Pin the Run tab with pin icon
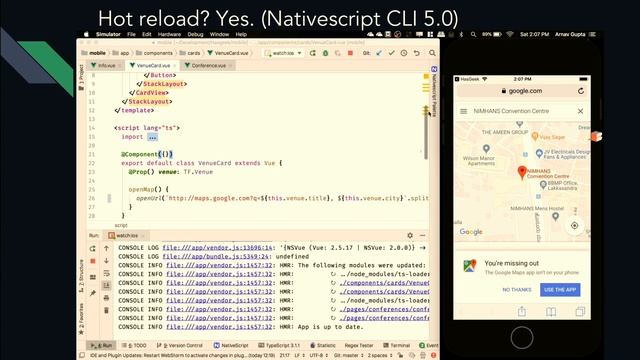 pyautogui.click(x=93, y=293)
